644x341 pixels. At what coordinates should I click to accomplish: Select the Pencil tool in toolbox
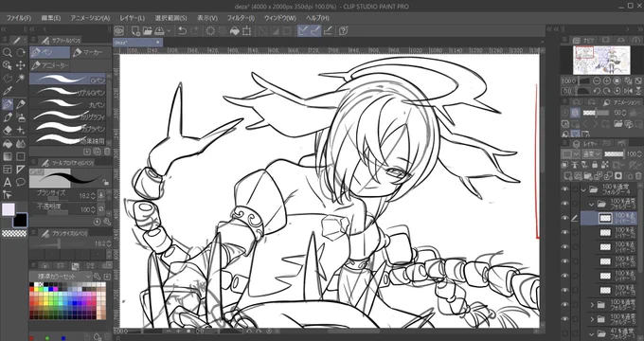coord(21,104)
